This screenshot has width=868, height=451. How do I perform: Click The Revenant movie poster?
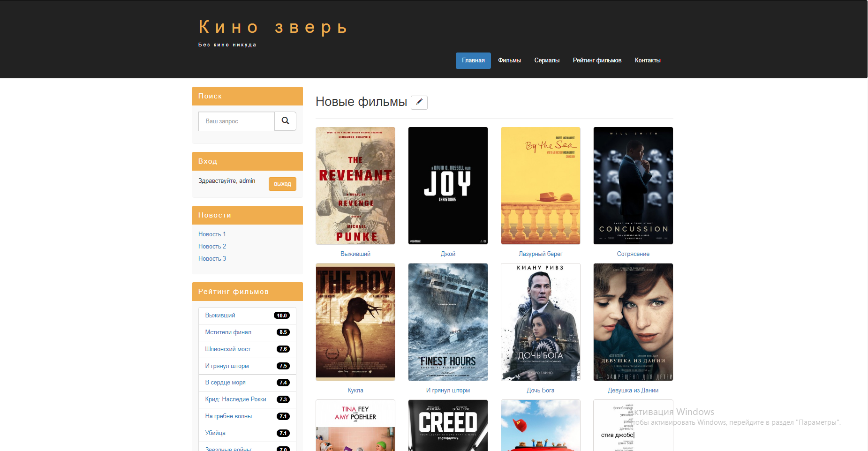click(355, 186)
